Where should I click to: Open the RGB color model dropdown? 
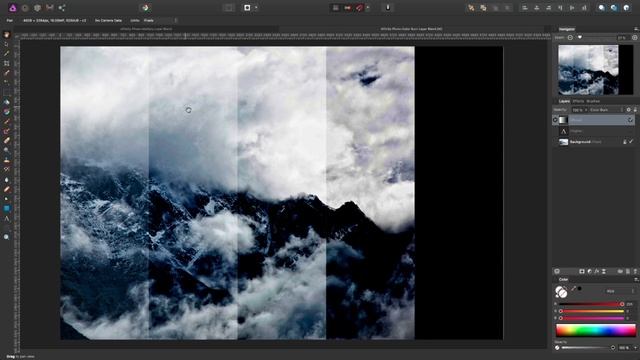click(619, 291)
